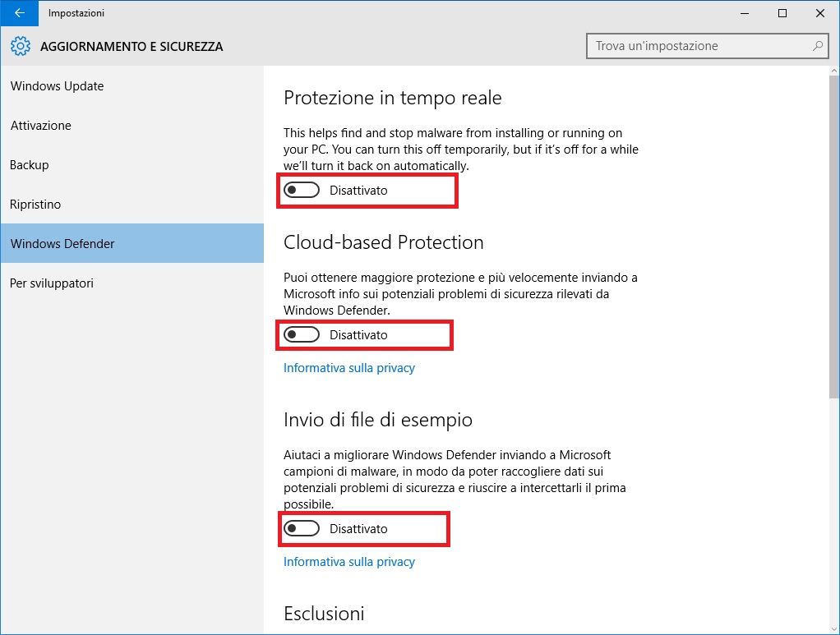Open the Ripristino section
Image resolution: width=840 pixels, height=635 pixels.
(x=35, y=205)
